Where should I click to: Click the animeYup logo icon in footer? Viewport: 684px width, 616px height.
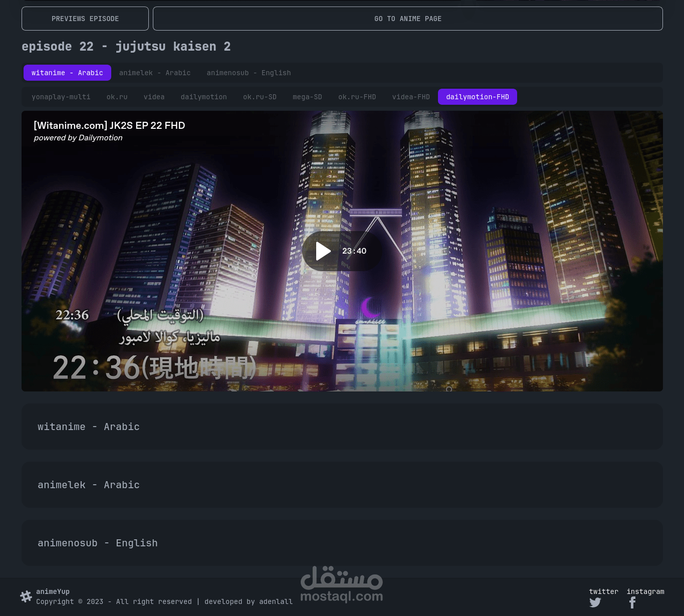26,596
